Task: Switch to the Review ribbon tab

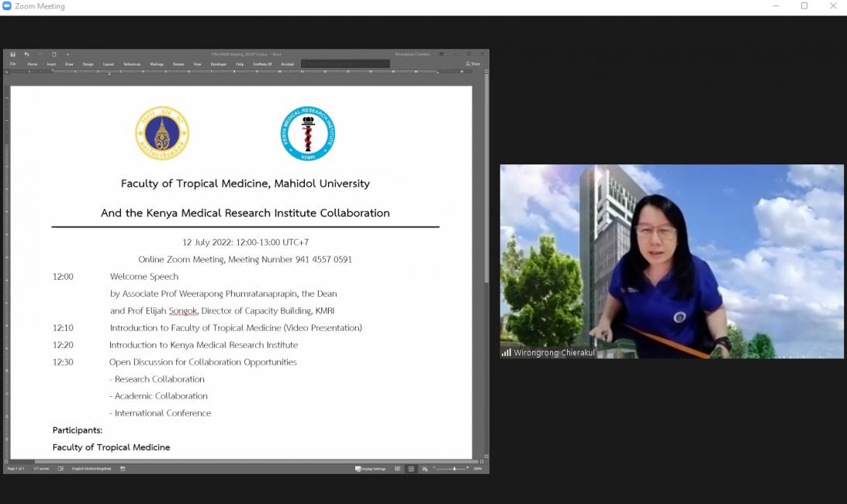Action: 178,64
